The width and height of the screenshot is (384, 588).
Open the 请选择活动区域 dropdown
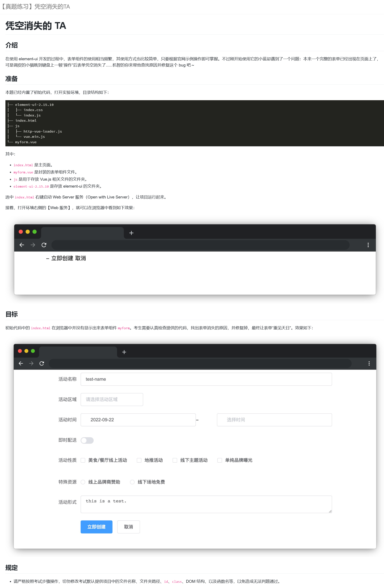point(112,399)
